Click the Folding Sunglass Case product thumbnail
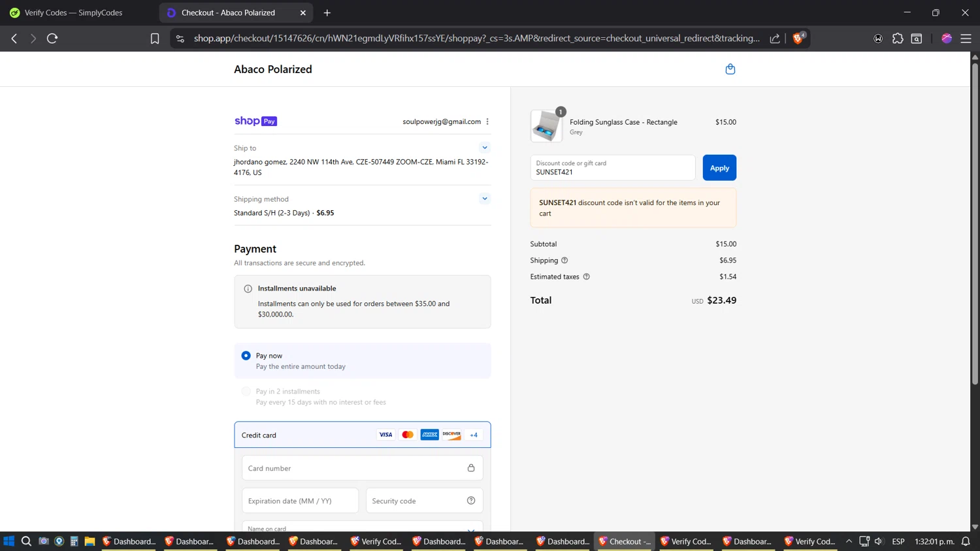980x551 pixels. 546,126
